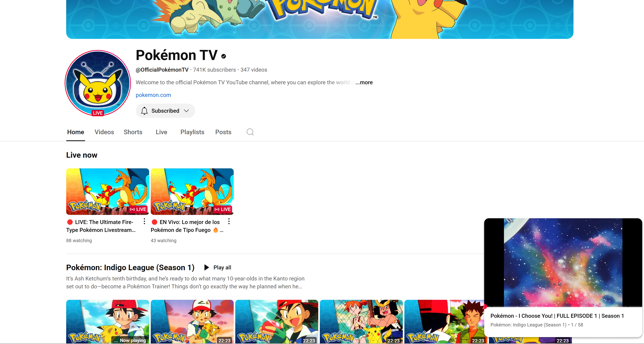Click the Play all triangle icon
Image resolution: width=644 pixels, height=344 pixels.
206,267
